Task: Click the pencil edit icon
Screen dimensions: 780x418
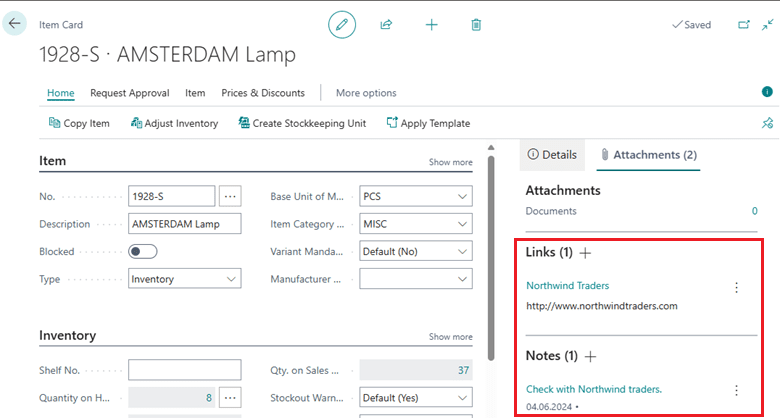Action: 342,25
